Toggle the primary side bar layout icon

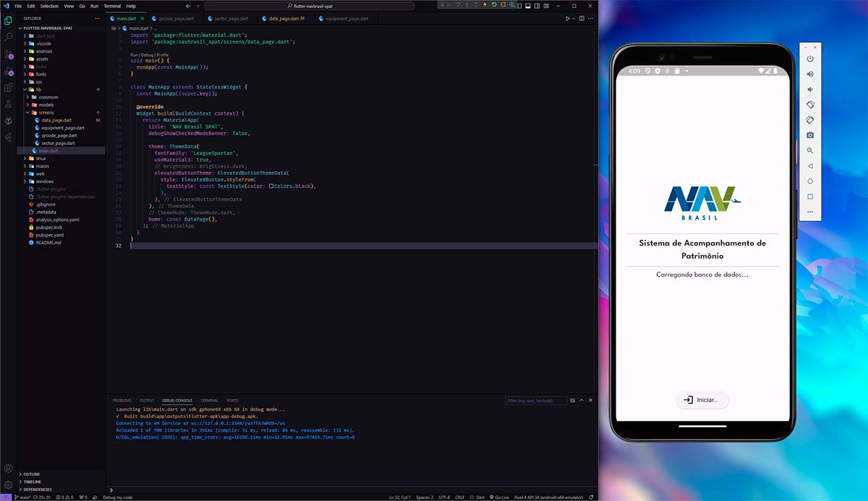519,5
